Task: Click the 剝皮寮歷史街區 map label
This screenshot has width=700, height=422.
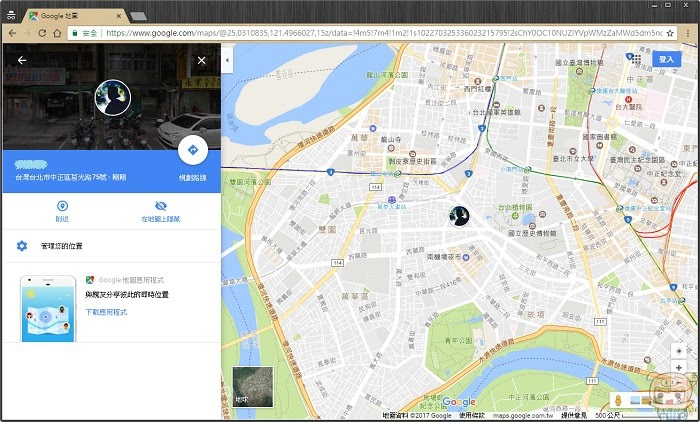Action: coord(412,161)
